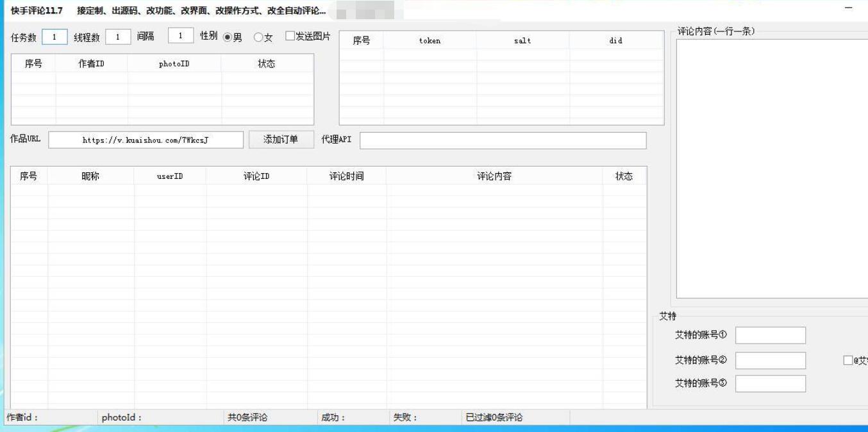Focus the 线程数 input field
868x432 pixels.
118,37
